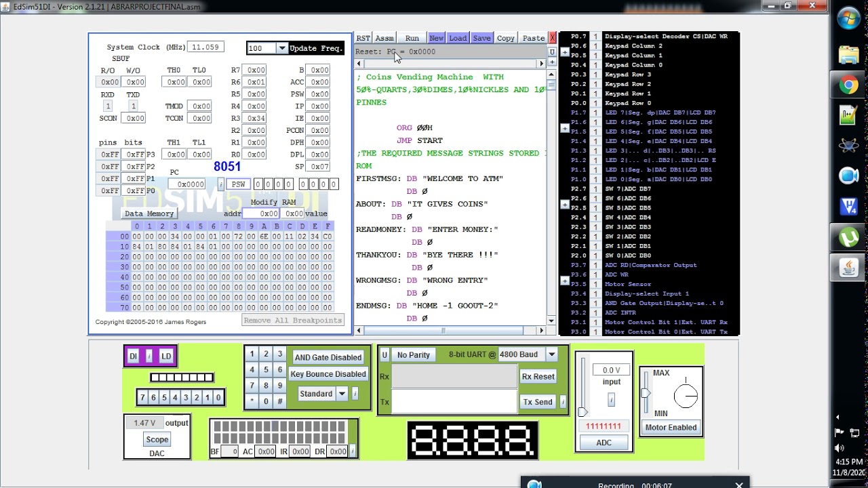Toggle the Motor Enabled button
Screen dimensions: 868x488
coord(671,427)
